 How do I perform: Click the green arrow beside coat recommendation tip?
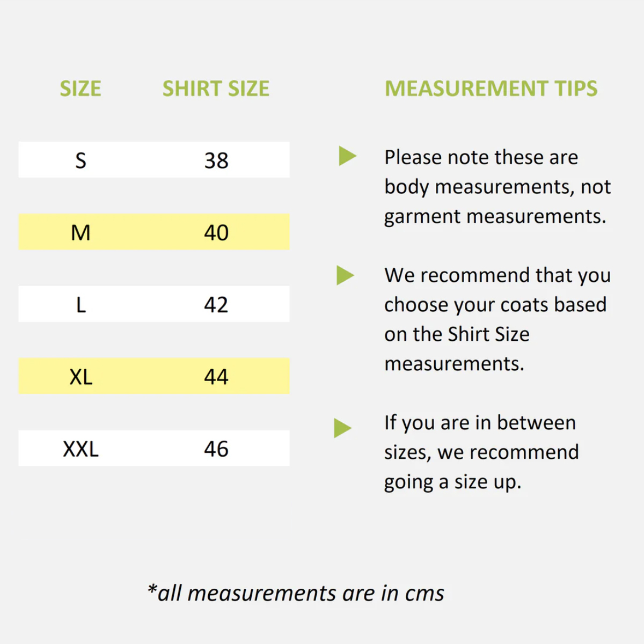pos(345,275)
